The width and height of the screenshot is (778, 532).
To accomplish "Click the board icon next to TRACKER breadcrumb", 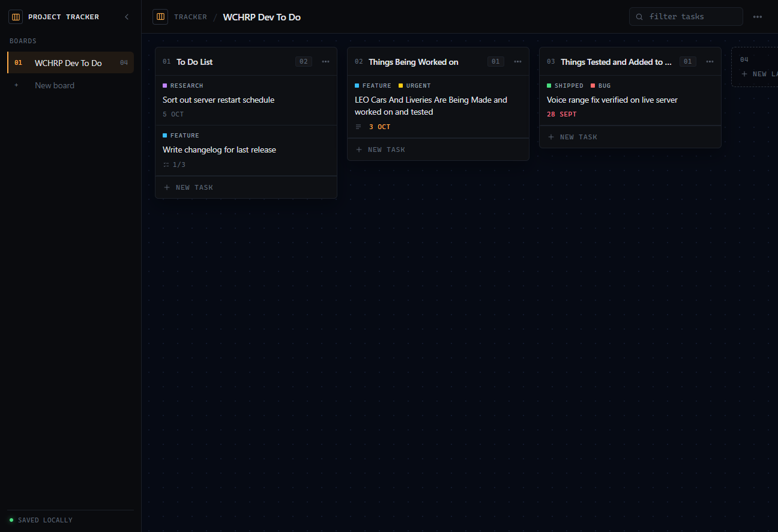I will [160, 17].
